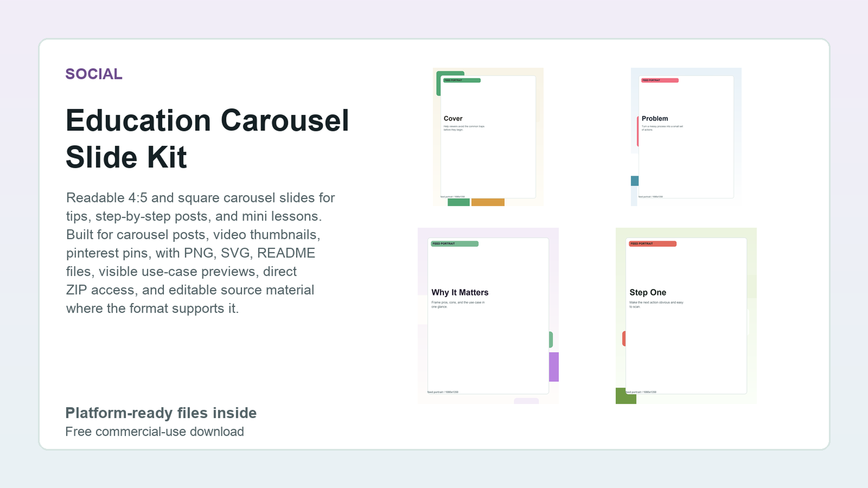
Task: Click the Platform-ready files inside text
Action: click(161, 413)
